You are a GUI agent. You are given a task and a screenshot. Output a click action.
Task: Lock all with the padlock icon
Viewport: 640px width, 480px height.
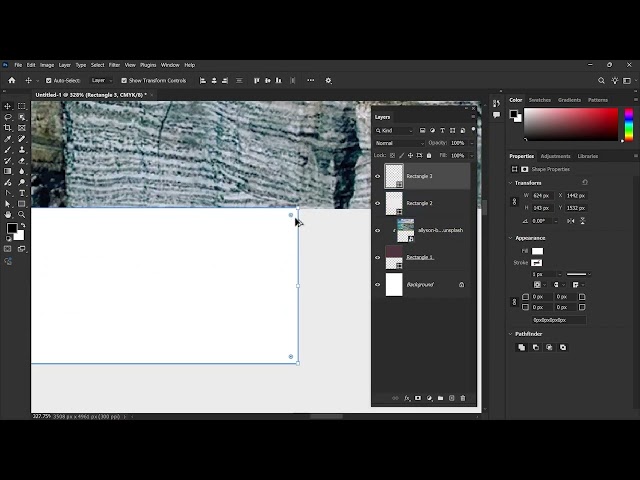point(429,156)
